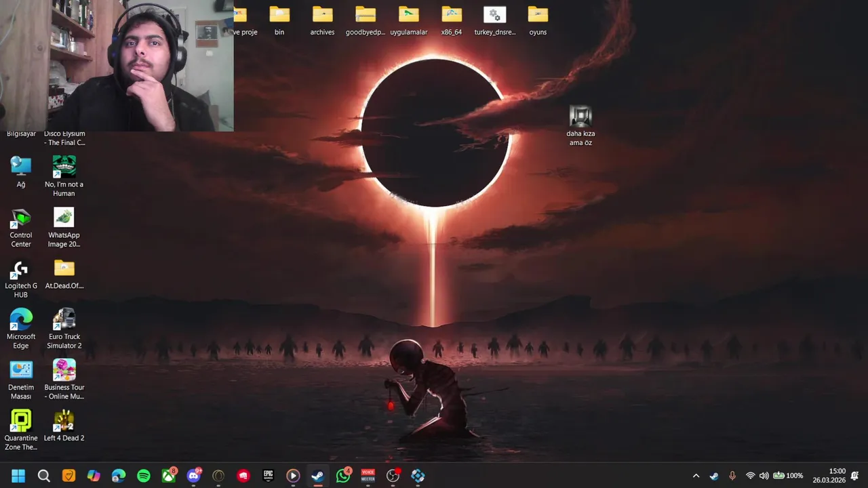
Task: Click the blue diamond-shaped taskbar icon
Action: click(418, 476)
